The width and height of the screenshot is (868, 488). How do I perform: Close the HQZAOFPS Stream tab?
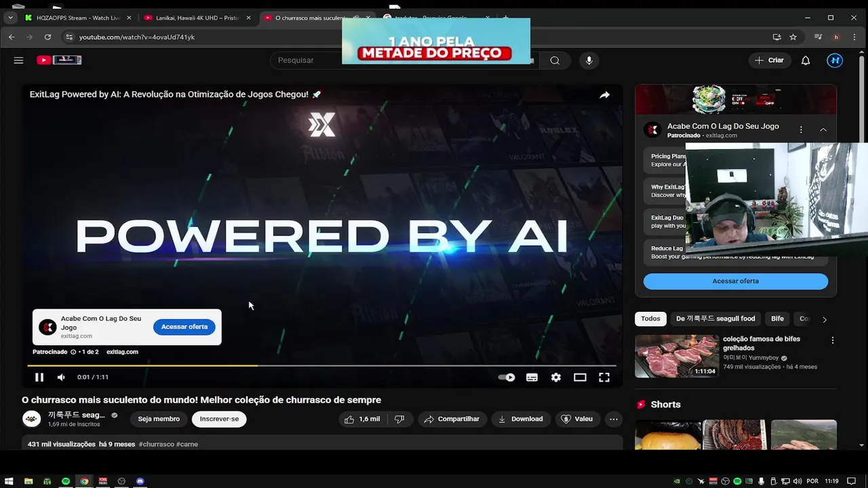(129, 18)
